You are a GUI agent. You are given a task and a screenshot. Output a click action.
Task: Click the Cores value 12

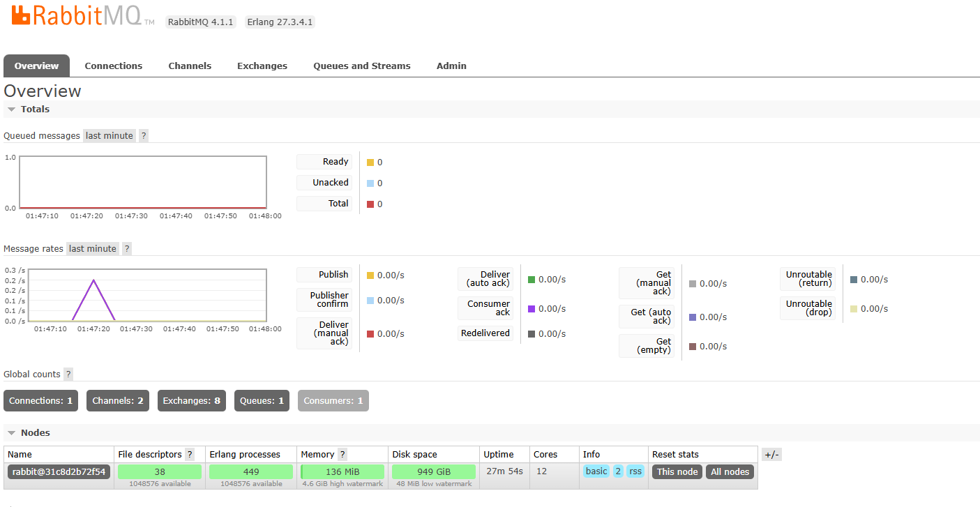click(542, 471)
